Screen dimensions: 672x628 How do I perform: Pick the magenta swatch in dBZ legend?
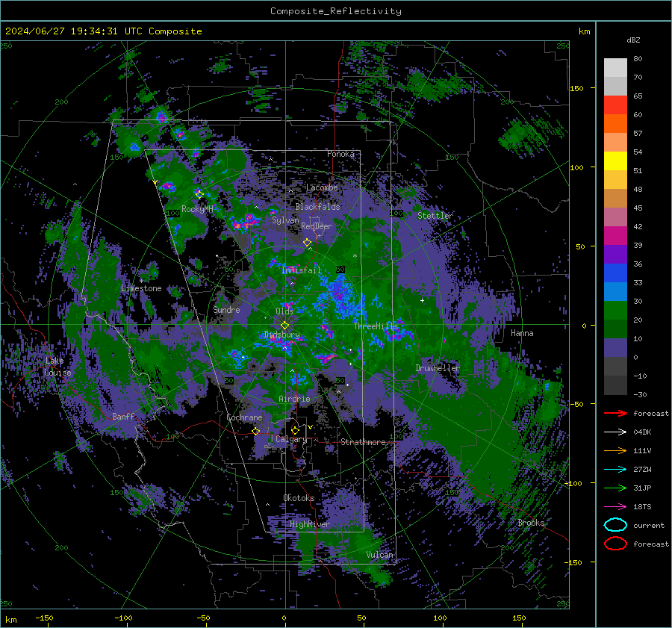(615, 235)
